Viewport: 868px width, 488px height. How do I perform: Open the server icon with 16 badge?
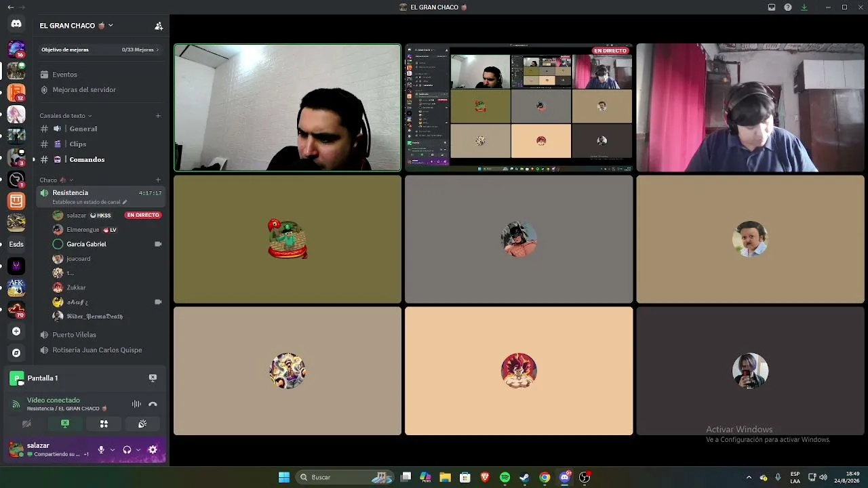click(x=16, y=49)
